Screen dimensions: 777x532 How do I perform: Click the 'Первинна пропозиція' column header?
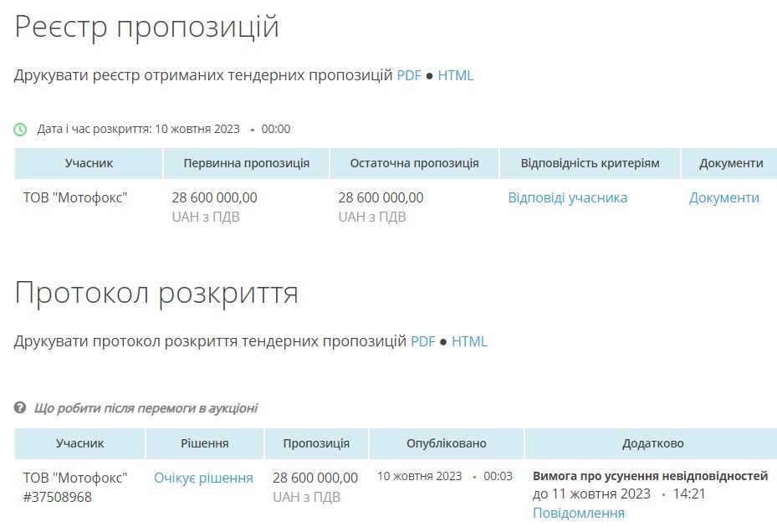coord(246,163)
